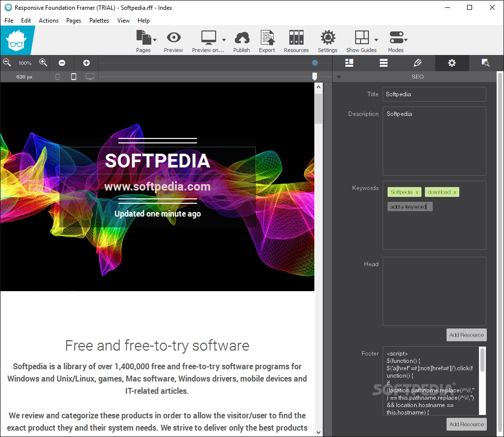The image size is (504, 437).
Task: Select the phone viewport icon
Action: [x=57, y=77]
